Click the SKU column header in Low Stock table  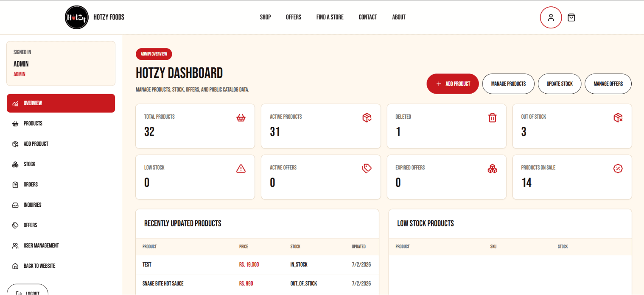pos(493,247)
